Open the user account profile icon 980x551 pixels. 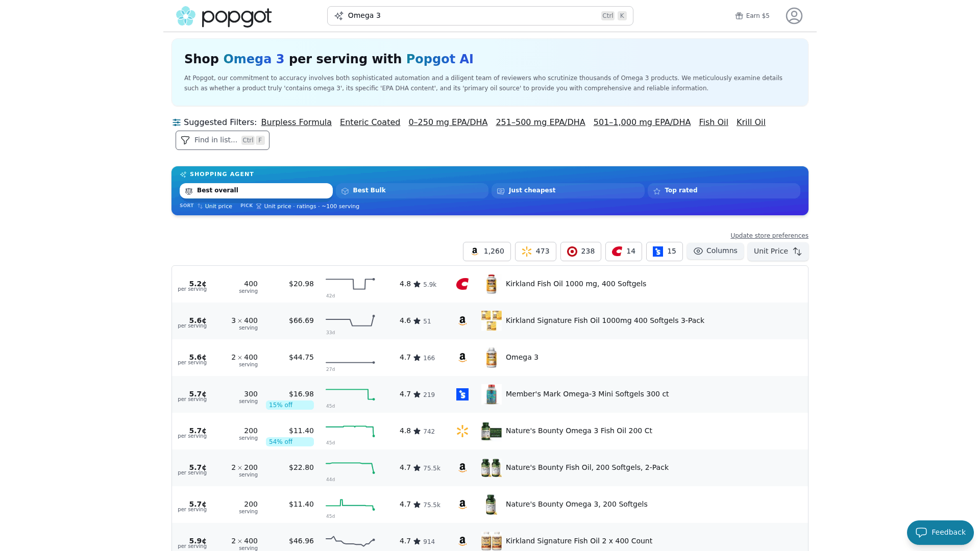(794, 16)
